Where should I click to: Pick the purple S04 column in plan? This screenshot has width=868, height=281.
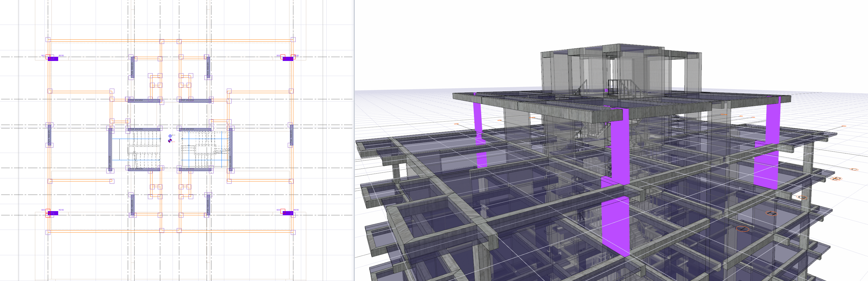287,213
